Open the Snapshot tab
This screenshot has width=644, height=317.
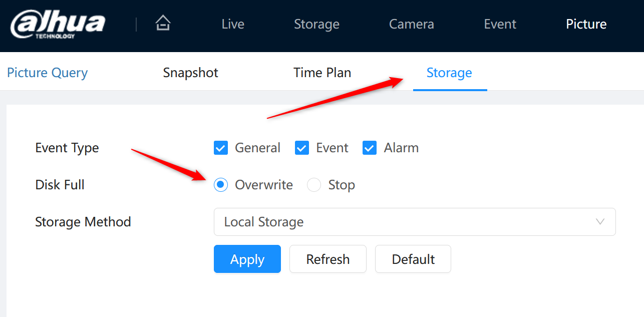point(191,73)
